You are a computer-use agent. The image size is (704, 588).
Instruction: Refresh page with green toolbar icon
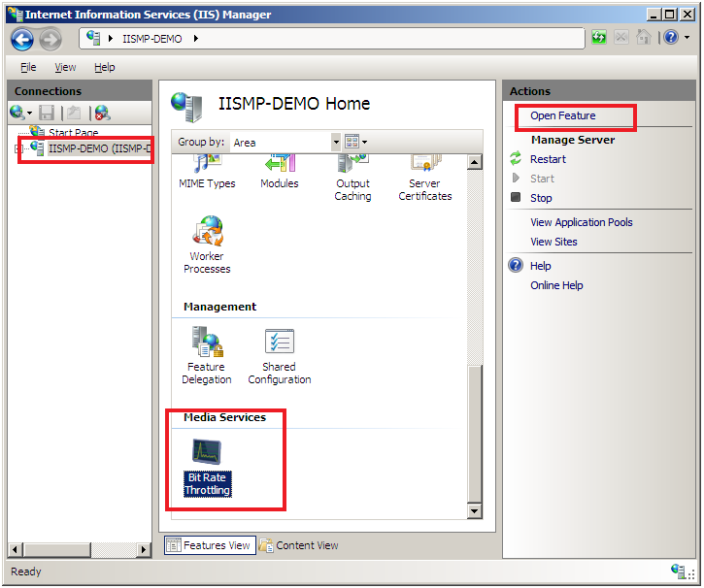click(x=598, y=37)
